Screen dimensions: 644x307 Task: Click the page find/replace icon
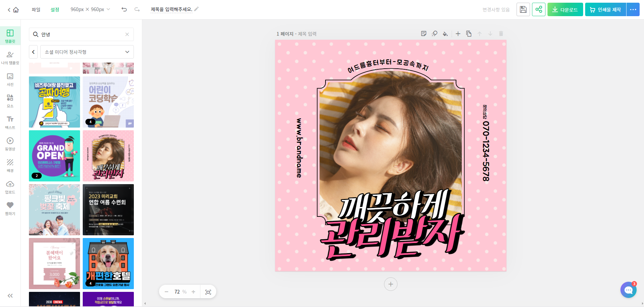434,34
